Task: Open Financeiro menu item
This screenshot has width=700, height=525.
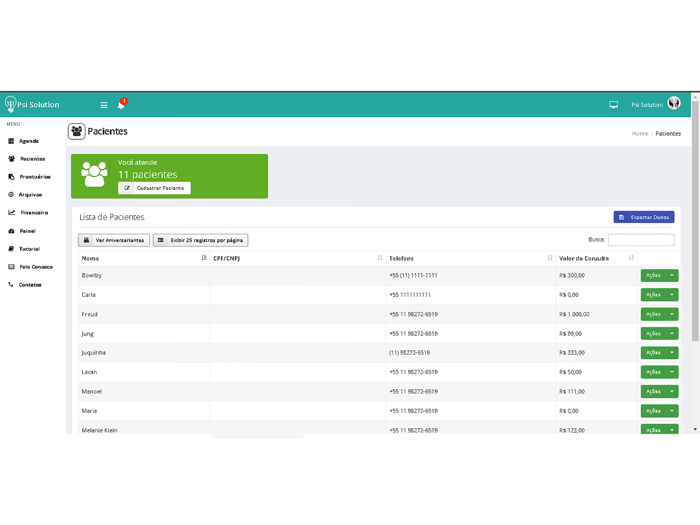Action: click(x=34, y=212)
